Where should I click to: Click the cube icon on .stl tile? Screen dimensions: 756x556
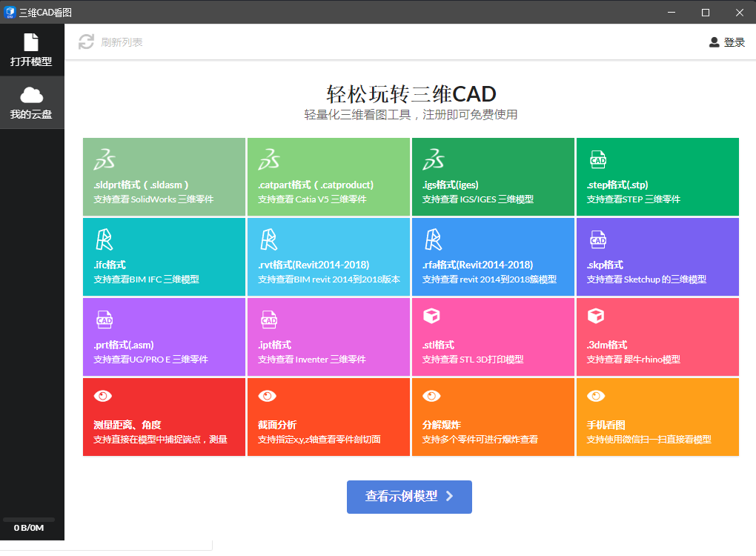point(431,317)
